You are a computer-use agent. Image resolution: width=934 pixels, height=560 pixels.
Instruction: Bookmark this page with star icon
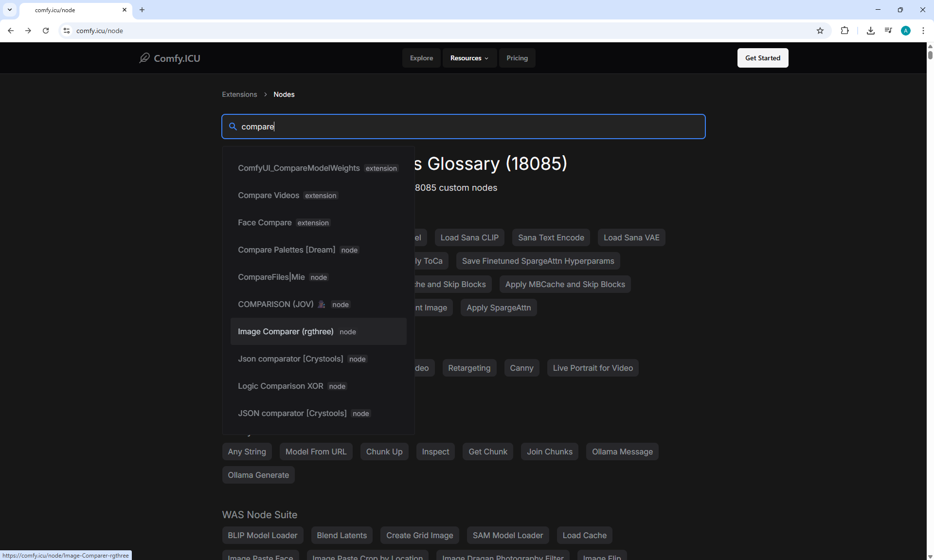(820, 31)
